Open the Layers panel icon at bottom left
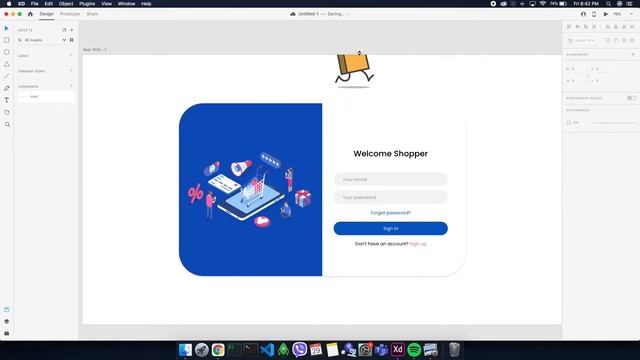 tap(7, 321)
